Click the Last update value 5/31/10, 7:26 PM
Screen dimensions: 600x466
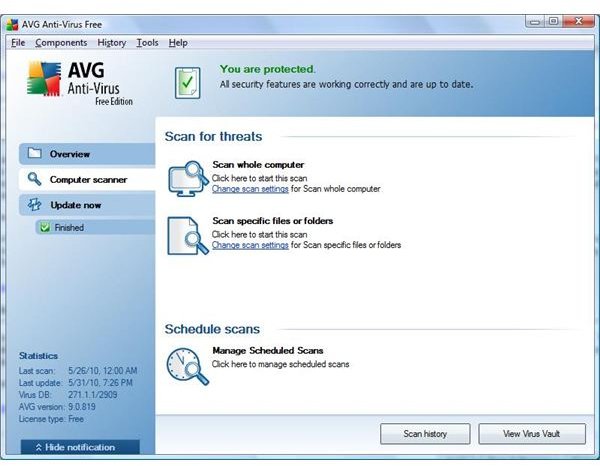tap(101, 383)
